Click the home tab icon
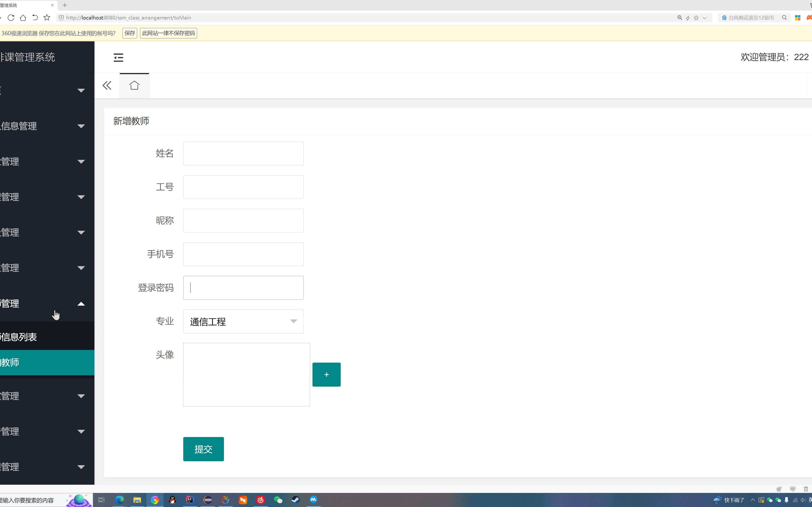This screenshot has width=812, height=507. [x=134, y=85]
